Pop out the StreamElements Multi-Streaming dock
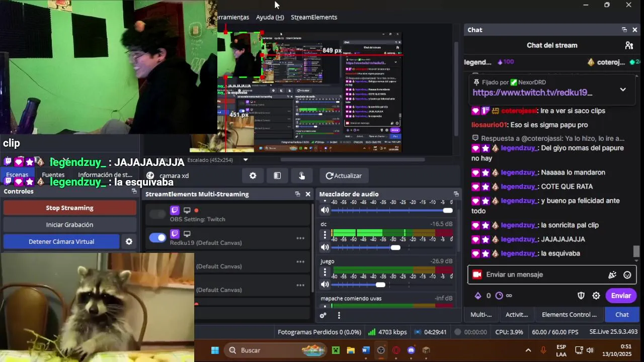 297,194
